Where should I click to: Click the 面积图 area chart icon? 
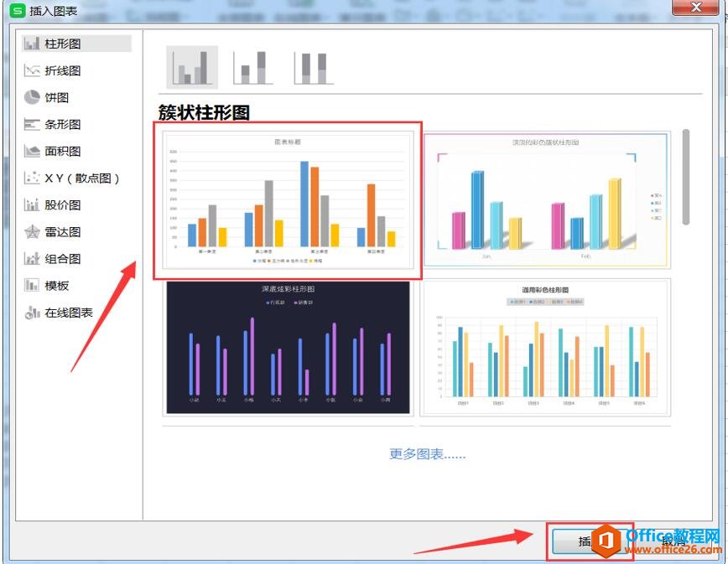[x=33, y=151]
